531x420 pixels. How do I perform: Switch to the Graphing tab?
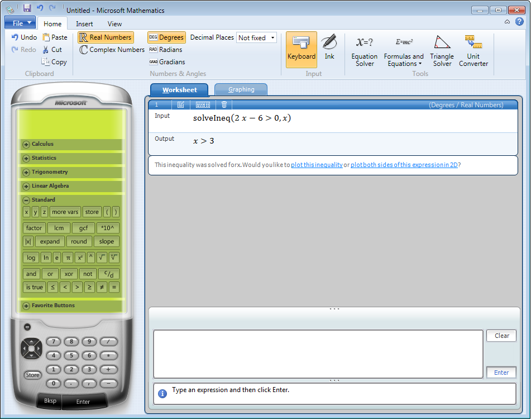click(241, 89)
